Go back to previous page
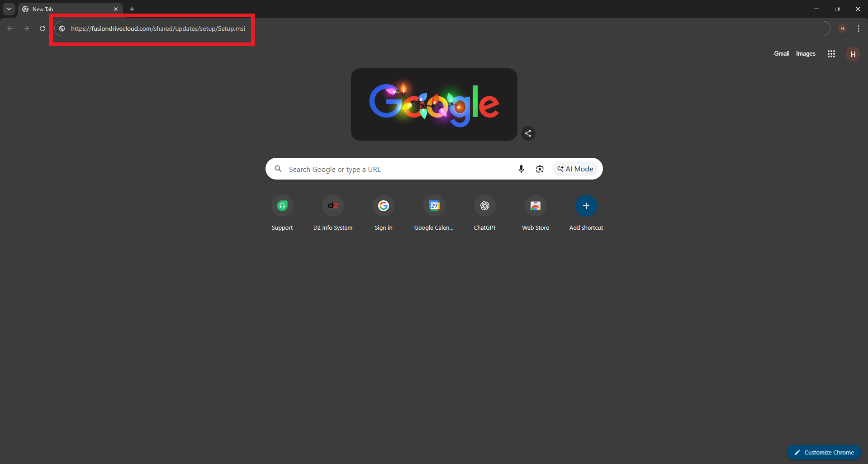This screenshot has width=868, height=464. coord(10,28)
